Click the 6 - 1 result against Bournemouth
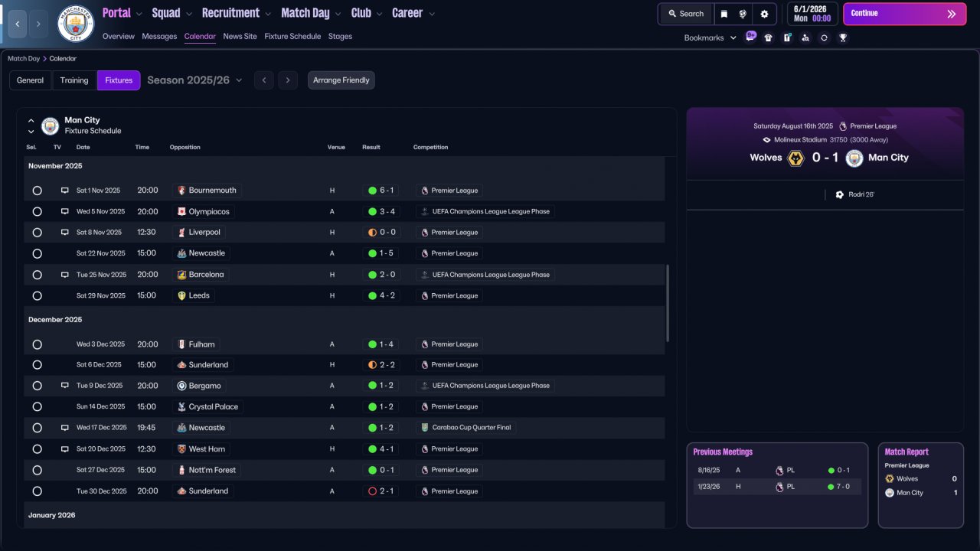Screen dimensions: 980x551 (x=381, y=191)
